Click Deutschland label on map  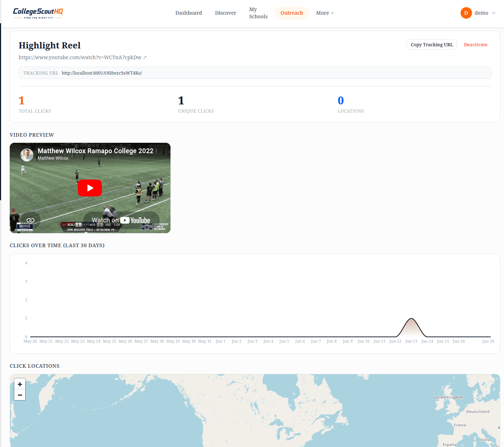pos(478,411)
